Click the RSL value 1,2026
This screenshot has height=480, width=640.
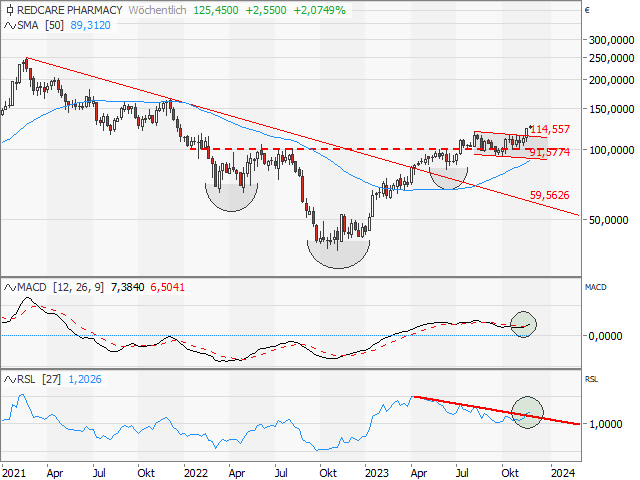(85, 380)
